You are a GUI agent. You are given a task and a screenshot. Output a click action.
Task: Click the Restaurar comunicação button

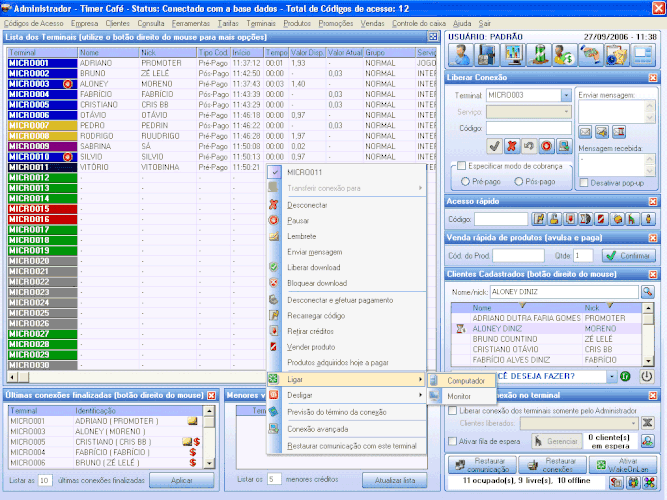(482, 465)
